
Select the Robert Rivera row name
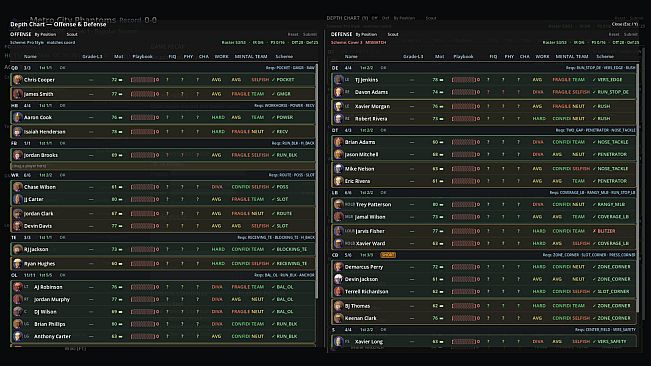pyautogui.click(x=371, y=119)
